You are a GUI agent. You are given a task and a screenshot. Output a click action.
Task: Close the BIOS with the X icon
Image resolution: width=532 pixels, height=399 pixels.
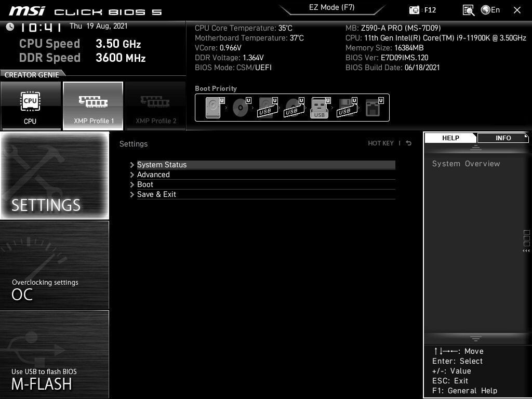coord(517,10)
